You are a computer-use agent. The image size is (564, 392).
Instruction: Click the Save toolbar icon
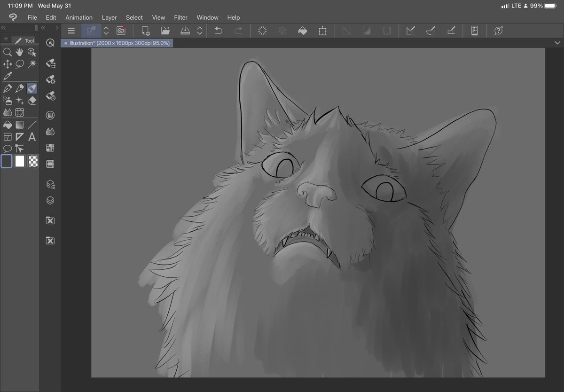(x=185, y=31)
